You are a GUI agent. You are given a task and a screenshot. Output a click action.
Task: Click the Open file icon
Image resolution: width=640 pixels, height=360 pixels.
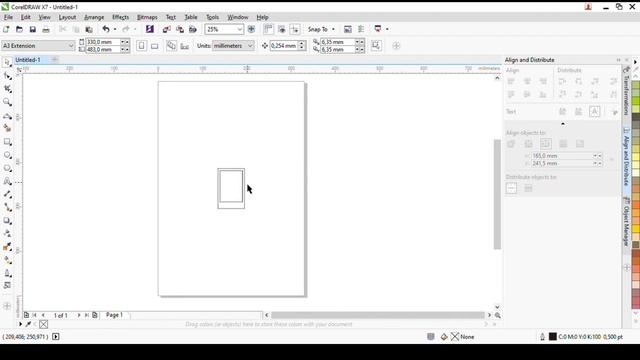pyautogui.click(x=19, y=29)
